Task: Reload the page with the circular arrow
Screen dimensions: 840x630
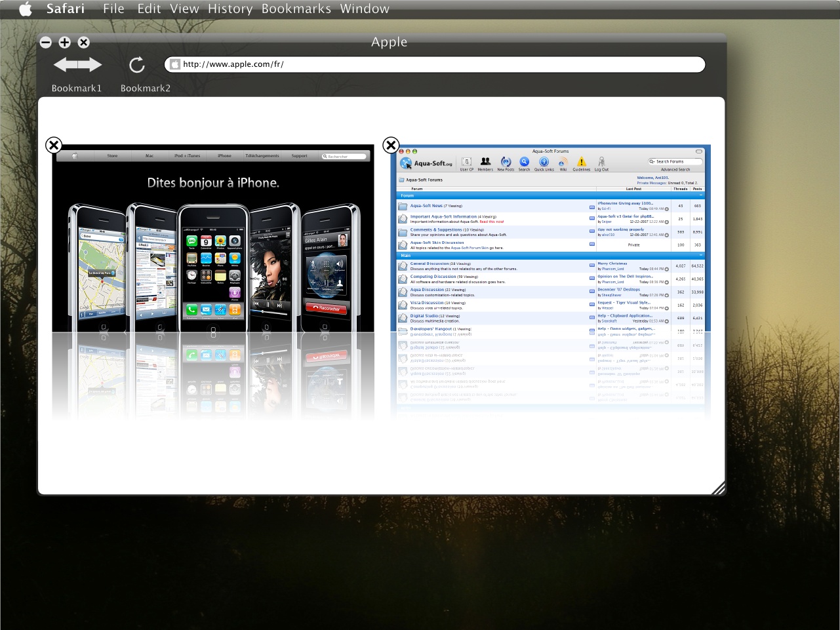Action: pyautogui.click(x=136, y=64)
